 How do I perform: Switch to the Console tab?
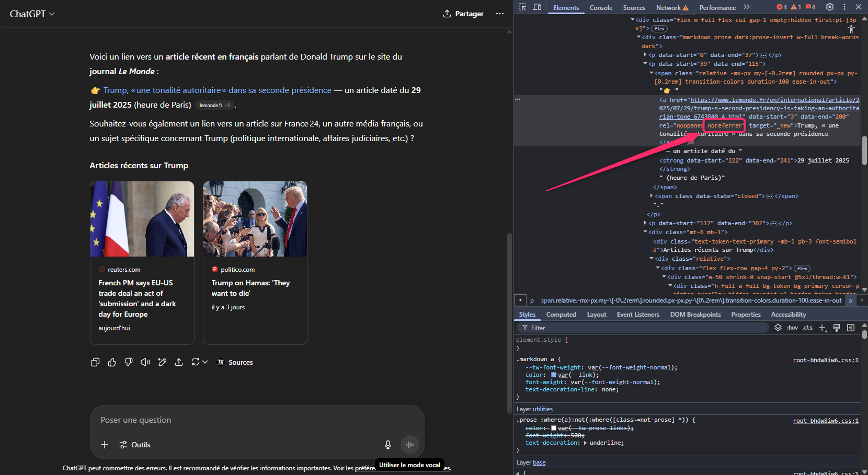601,8
